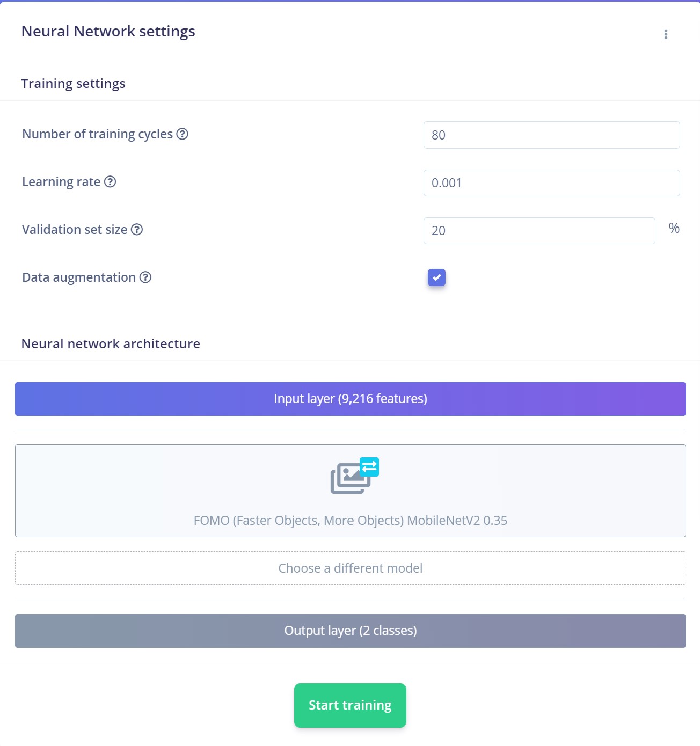Select the FOMO MobileNetV2 0.35 model label
This screenshot has width=700, height=746.
tap(351, 521)
